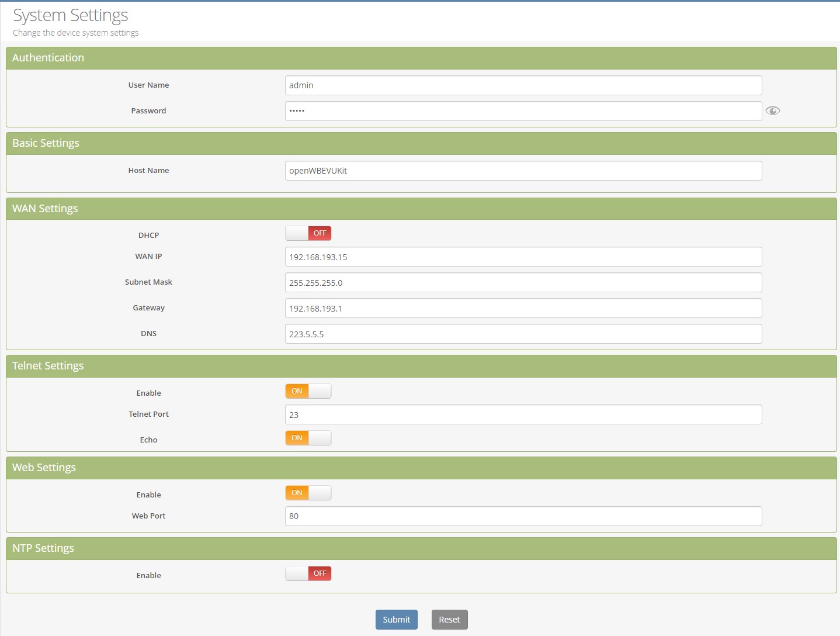Click the Subnet Mask input
Image resolution: width=840 pixels, height=636 pixels.
pos(523,283)
